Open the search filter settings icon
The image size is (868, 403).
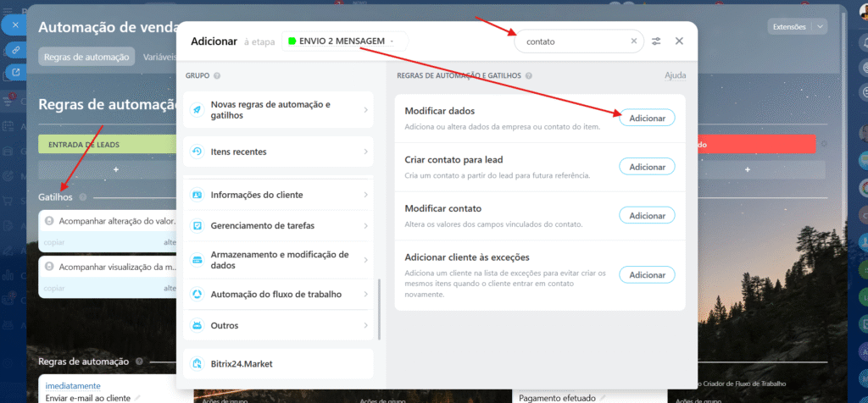click(656, 41)
